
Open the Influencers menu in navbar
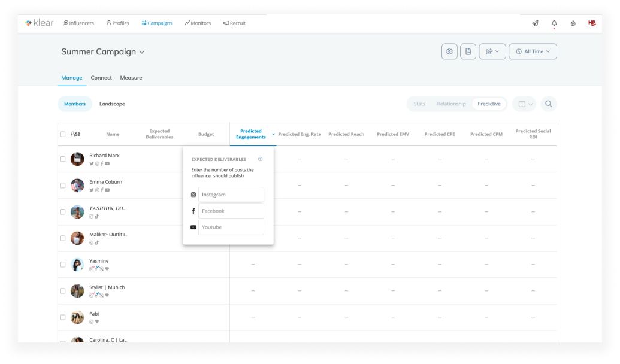(x=78, y=23)
